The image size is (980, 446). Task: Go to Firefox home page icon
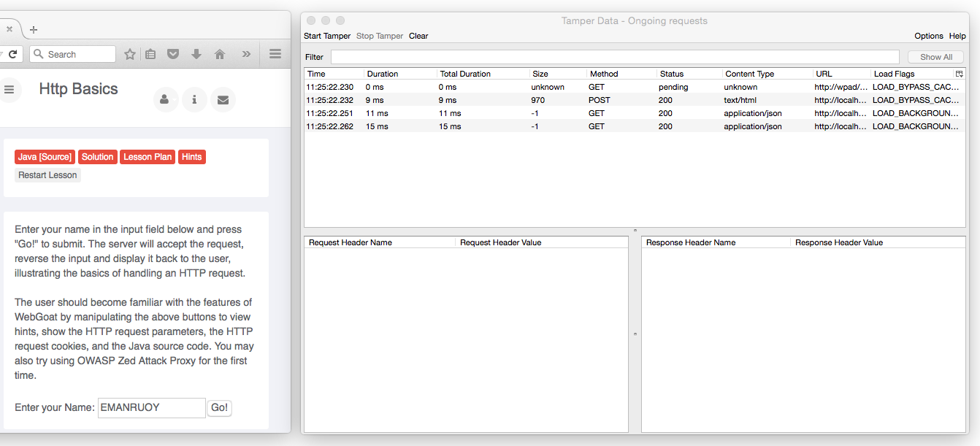[219, 54]
